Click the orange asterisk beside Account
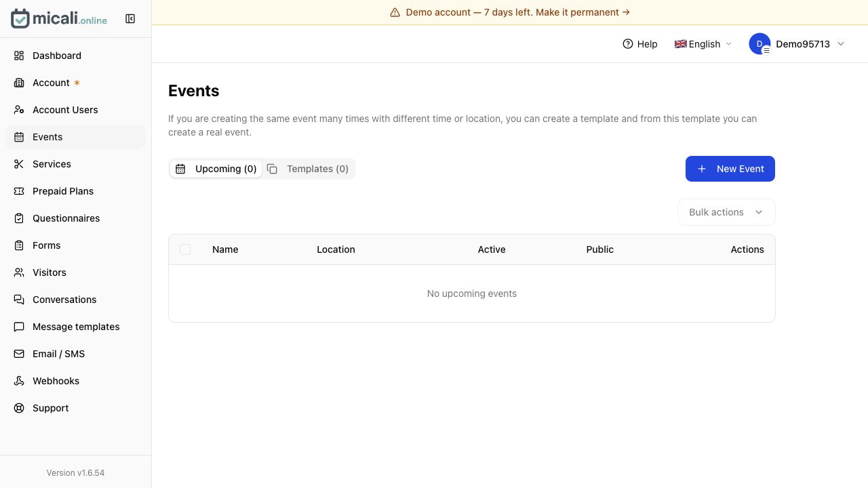 (77, 83)
